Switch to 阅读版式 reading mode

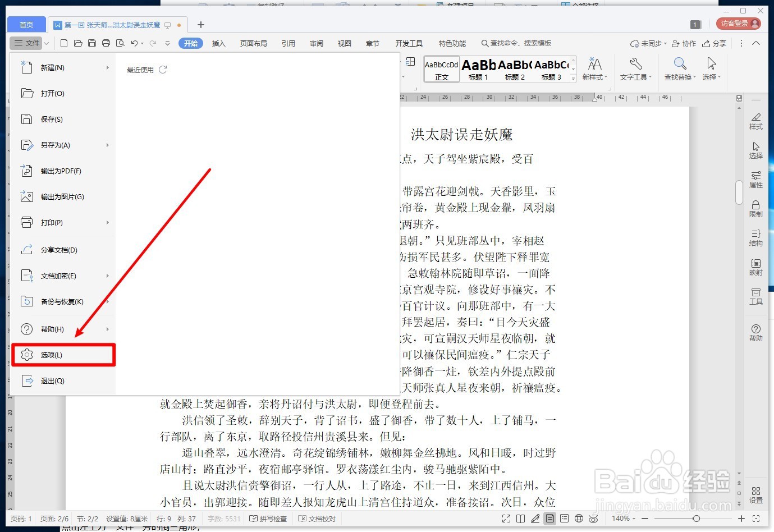[x=520, y=519]
